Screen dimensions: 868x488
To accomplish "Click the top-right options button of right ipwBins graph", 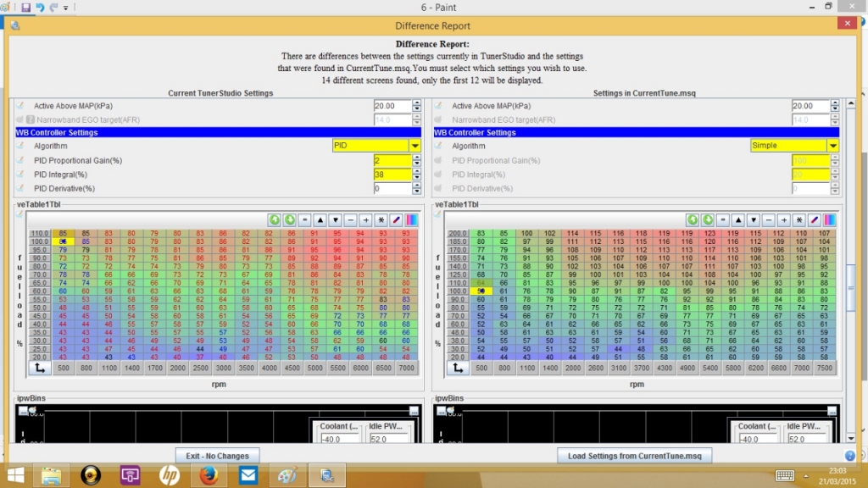I will (832, 411).
